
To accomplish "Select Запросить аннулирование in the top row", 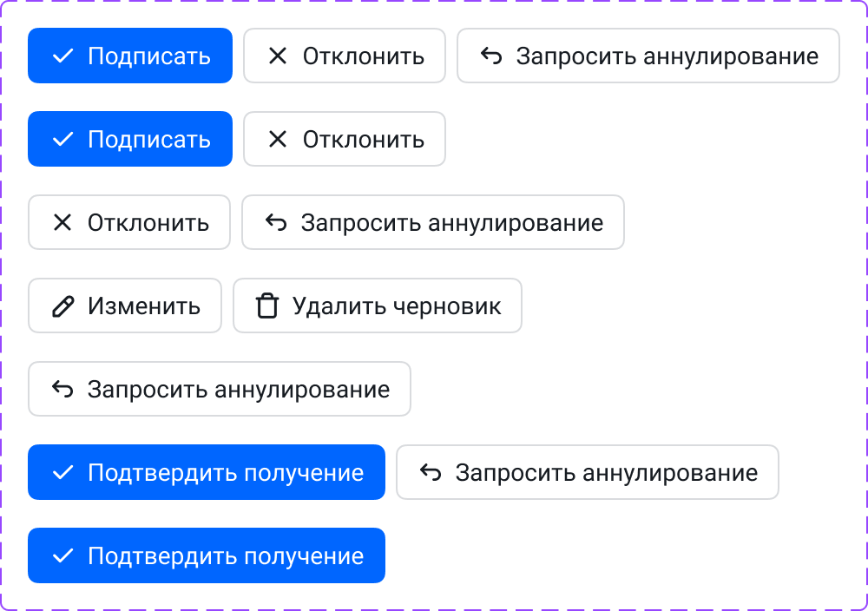I will point(648,56).
